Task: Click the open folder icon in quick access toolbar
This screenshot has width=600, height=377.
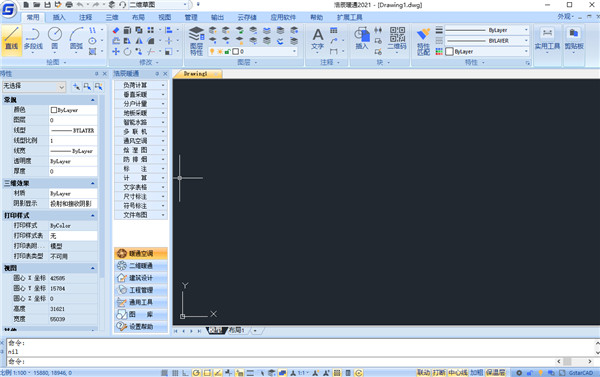Action: point(36,5)
